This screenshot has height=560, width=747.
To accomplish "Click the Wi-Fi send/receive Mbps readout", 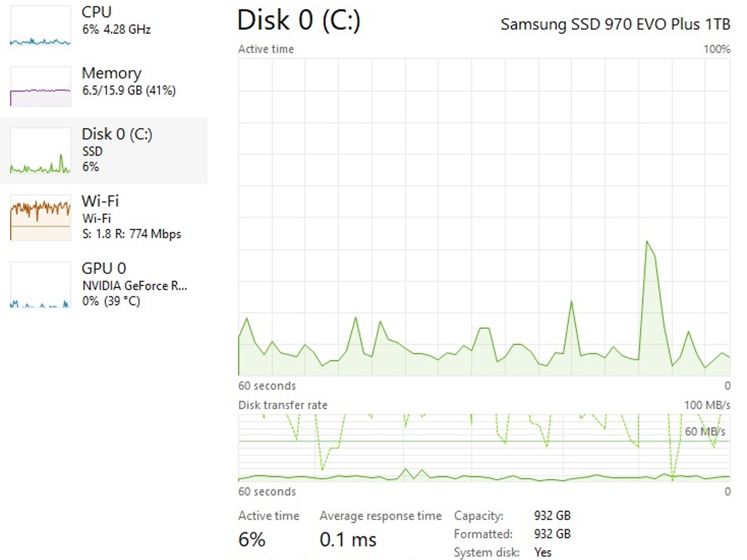I will click(x=131, y=234).
